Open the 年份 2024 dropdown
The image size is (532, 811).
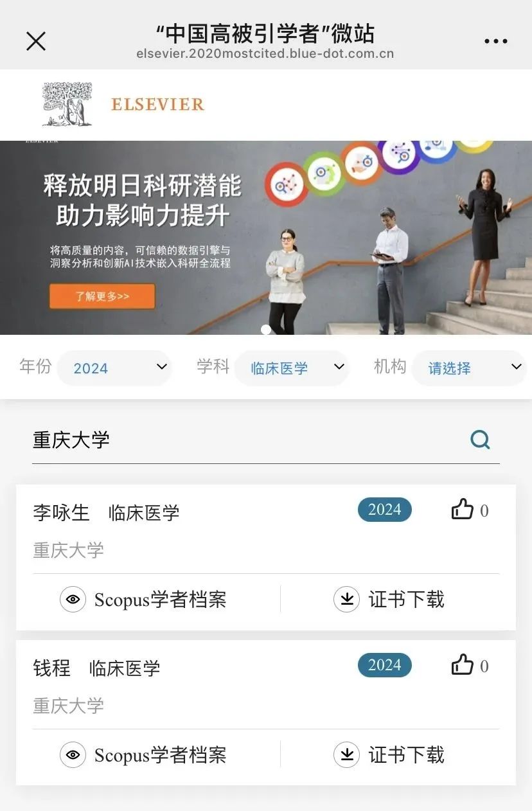114,368
